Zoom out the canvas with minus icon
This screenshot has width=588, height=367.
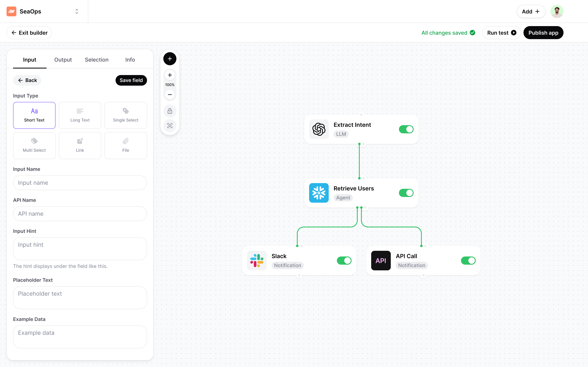[170, 94]
